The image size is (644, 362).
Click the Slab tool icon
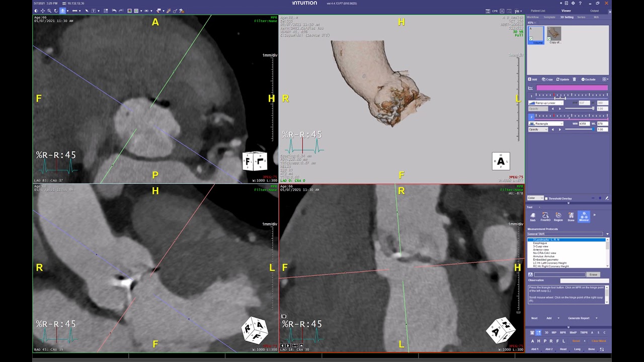[x=533, y=217]
